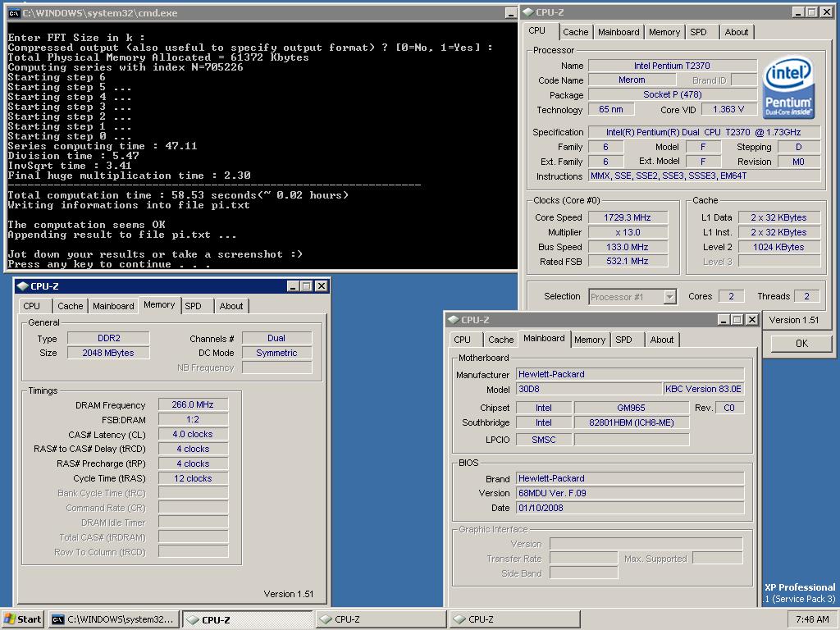Click Southbridge value 82801HBM (ICH8-ME)
This screenshot has height=630, width=840.
point(631,422)
